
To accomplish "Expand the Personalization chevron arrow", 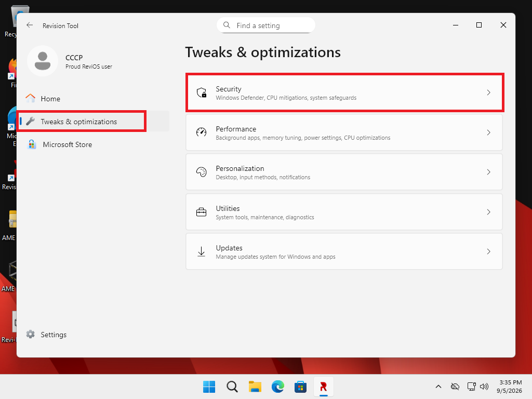I will 488,172.
